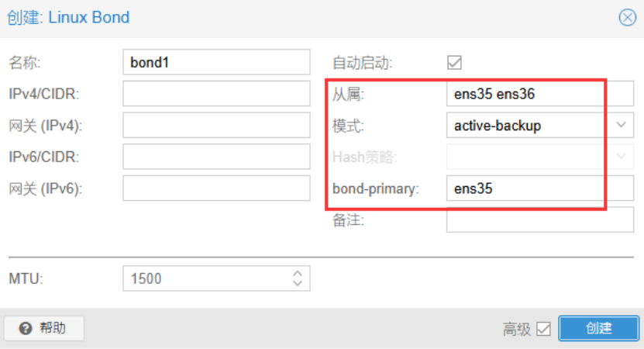The height and width of the screenshot is (349, 644).
Task: Click the 名称 field containing bond1
Action: [x=216, y=63]
